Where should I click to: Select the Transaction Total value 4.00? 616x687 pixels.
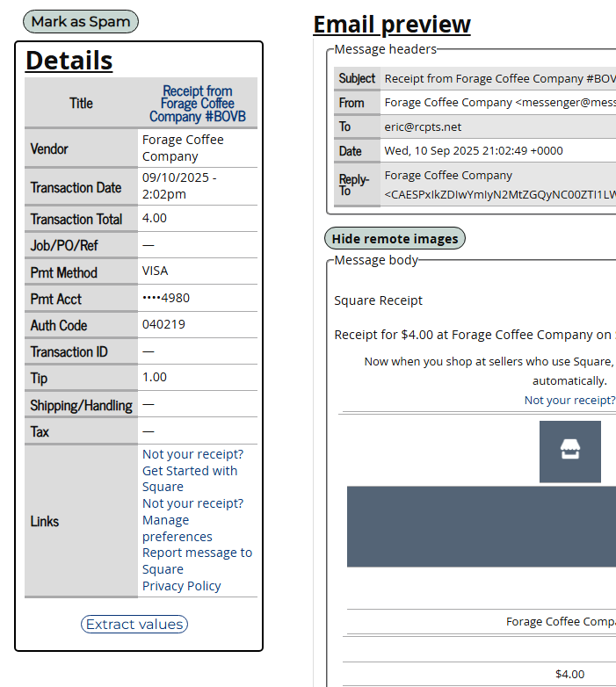[x=155, y=218]
